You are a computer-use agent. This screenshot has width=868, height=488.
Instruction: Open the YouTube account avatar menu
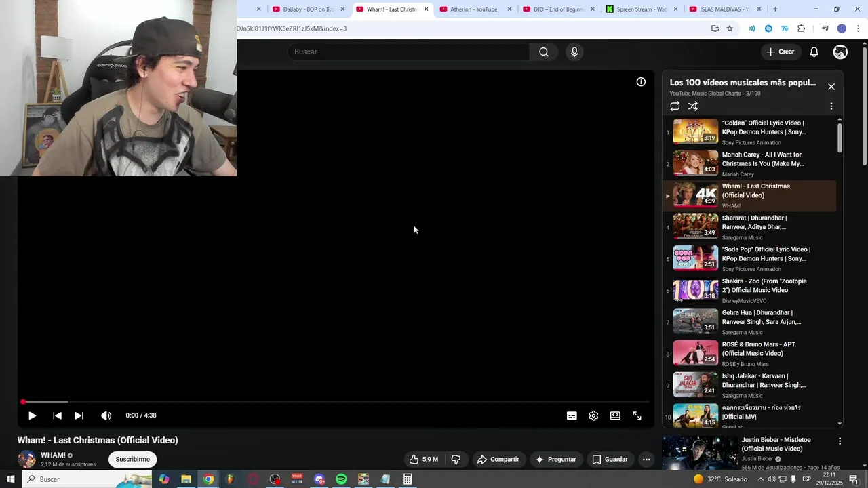pos(840,52)
